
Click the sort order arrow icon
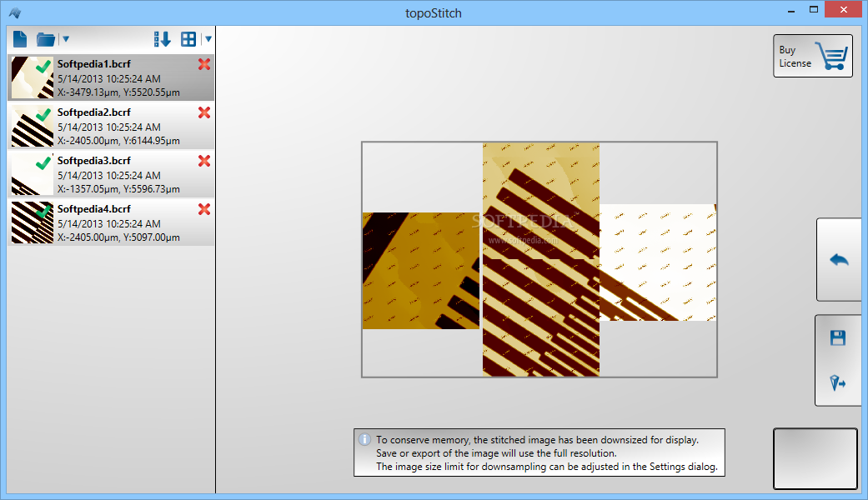(163, 38)
